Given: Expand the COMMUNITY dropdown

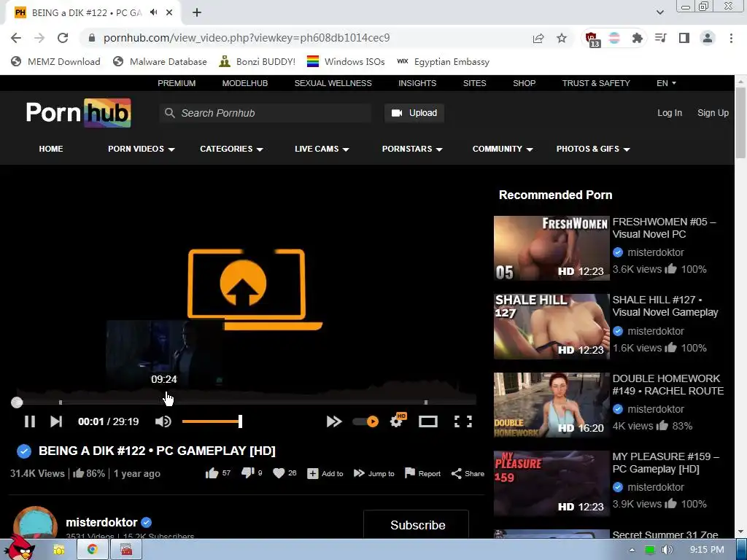Looking at the screenshot, I should point(502,149).
